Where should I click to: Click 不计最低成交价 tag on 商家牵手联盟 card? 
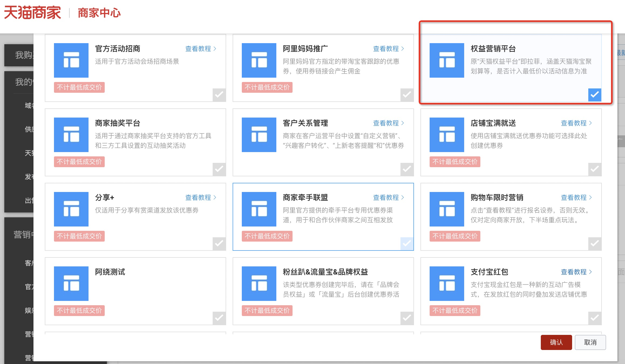pyautogui.click(x=267, y=236)
